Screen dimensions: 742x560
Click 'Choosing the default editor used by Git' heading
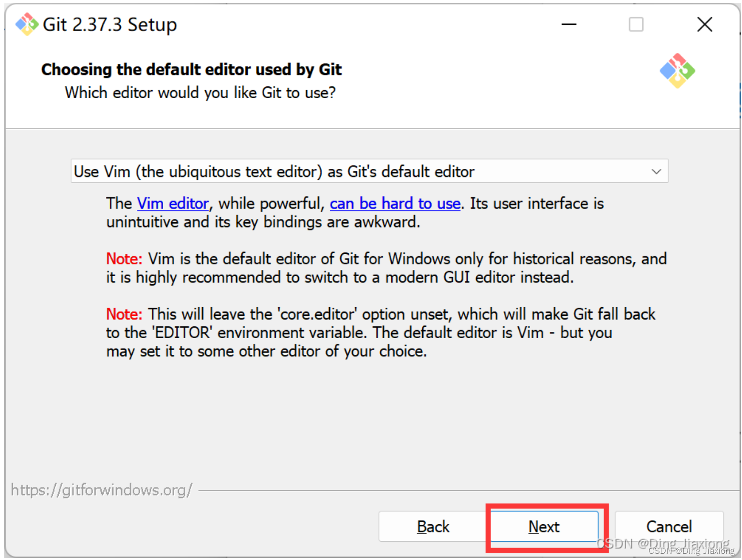[191, 70]
